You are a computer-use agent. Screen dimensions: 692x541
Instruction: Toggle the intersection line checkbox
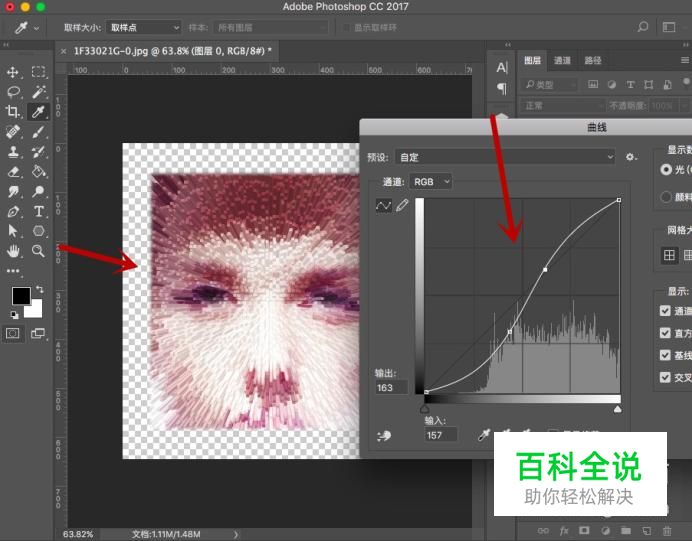(665, 377)
